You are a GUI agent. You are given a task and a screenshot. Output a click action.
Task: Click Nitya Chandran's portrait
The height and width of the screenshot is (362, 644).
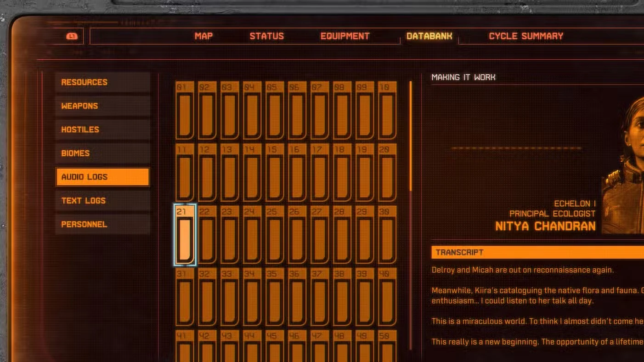[x=623, y=165]
